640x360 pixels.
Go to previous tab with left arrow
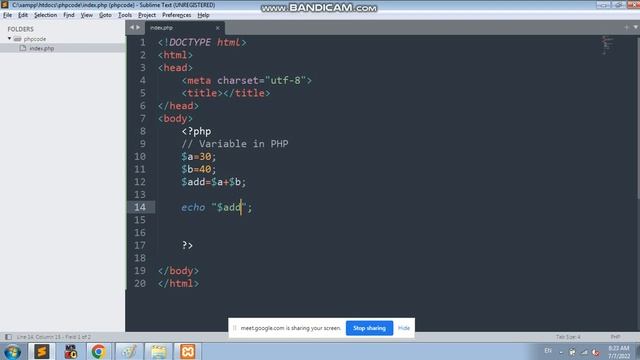pyautogui.click(x=132, y=28)
